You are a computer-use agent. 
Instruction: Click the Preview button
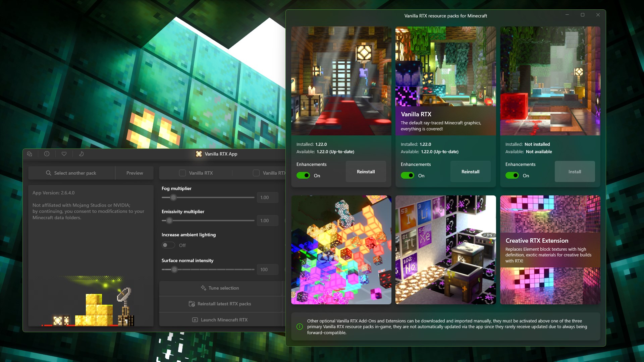pyautogui.click(x=134, y=173)
